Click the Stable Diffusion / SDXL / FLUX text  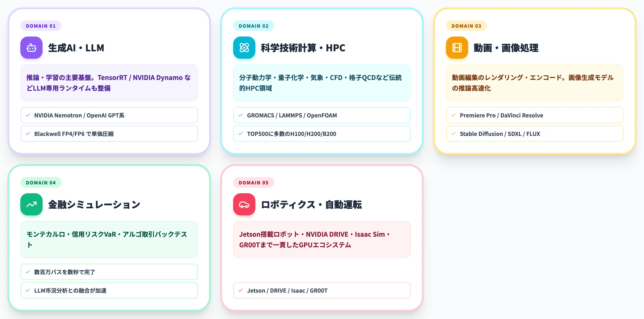[x=500, y=134]
